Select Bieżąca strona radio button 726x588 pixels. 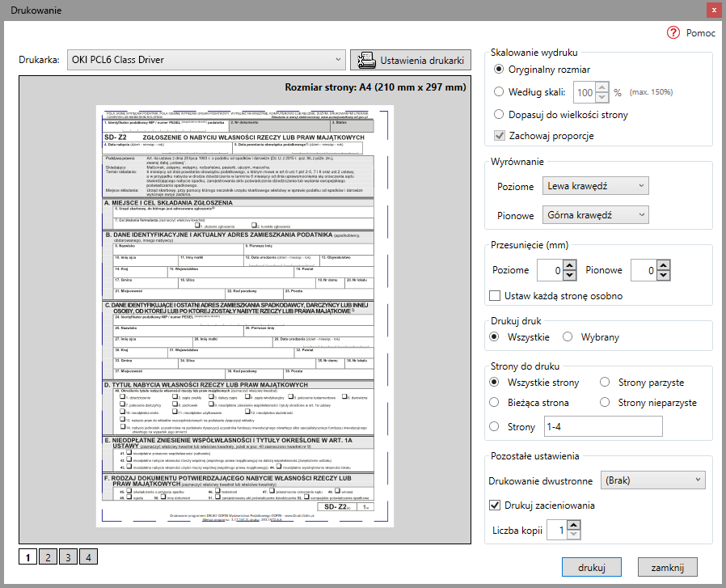click(x=494, y=402)
